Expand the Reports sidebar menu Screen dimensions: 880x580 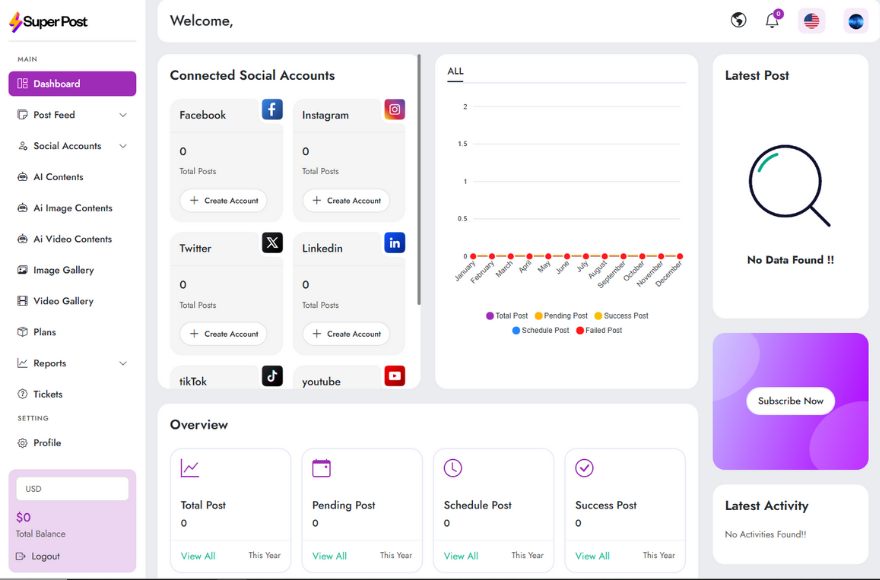tap(72, 363)
